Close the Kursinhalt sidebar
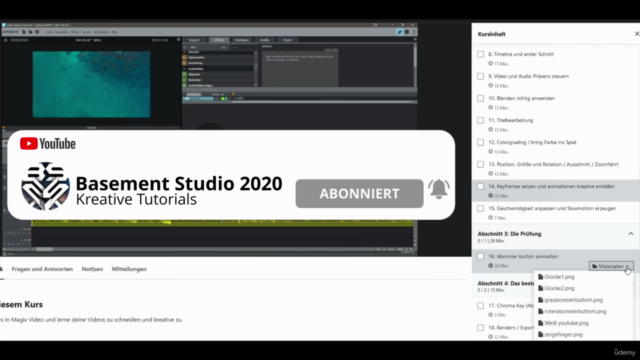Viewport: 640px width, 360px height. click(637, 34)
